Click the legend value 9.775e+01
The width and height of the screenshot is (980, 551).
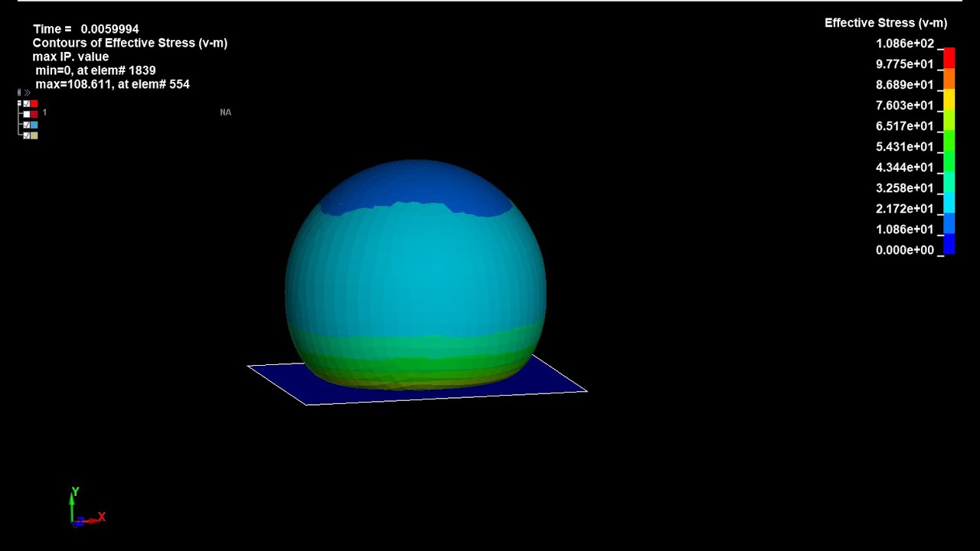click(905, 64)
